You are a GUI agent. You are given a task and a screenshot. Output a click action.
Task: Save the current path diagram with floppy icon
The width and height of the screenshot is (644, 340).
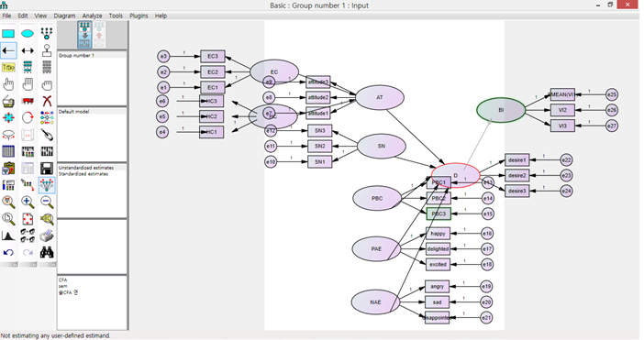[x=47, y=169]
